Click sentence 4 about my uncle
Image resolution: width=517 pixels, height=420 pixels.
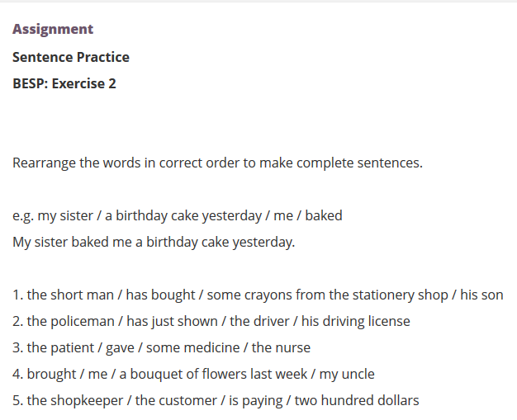193,375
